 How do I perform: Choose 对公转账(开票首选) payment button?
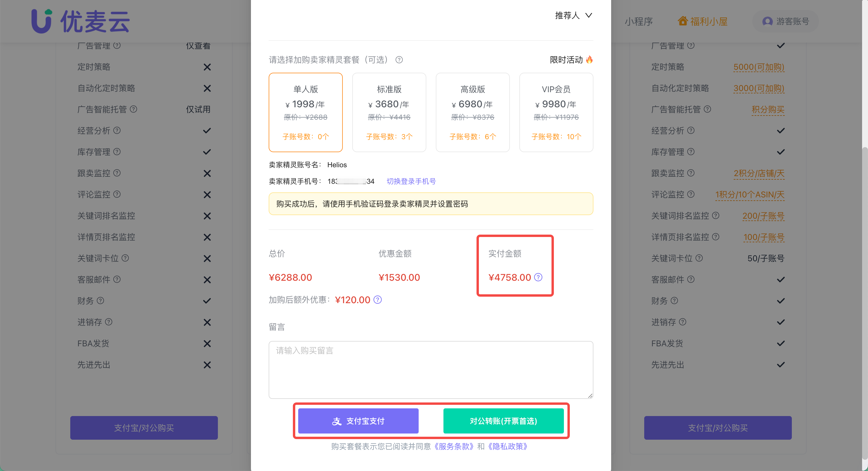(503, 421)
